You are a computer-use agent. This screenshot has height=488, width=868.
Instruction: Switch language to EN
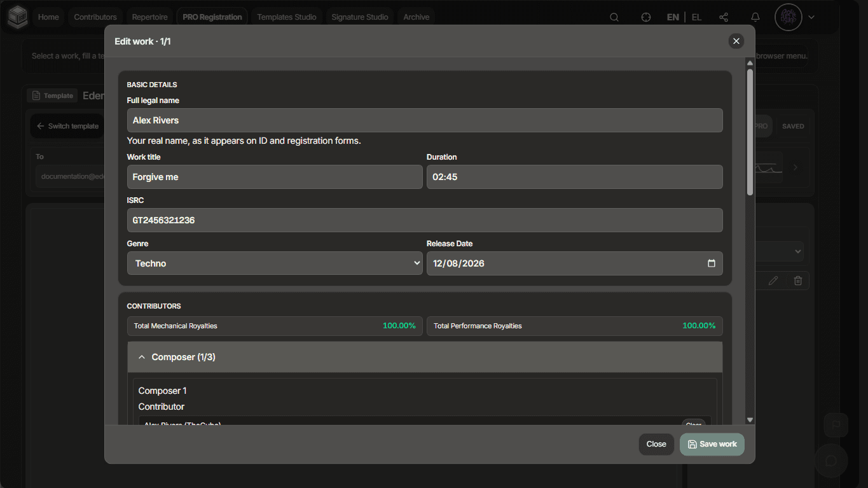tap(673, 17)
